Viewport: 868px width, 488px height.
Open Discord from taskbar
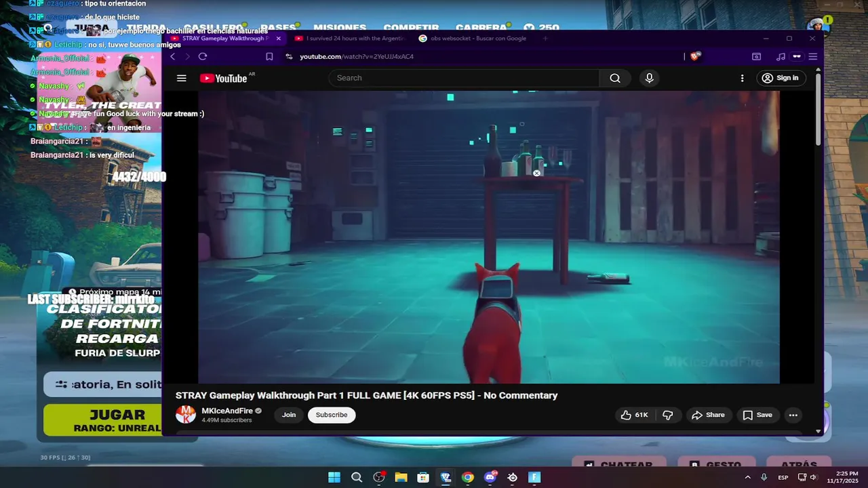pos(490,477)
